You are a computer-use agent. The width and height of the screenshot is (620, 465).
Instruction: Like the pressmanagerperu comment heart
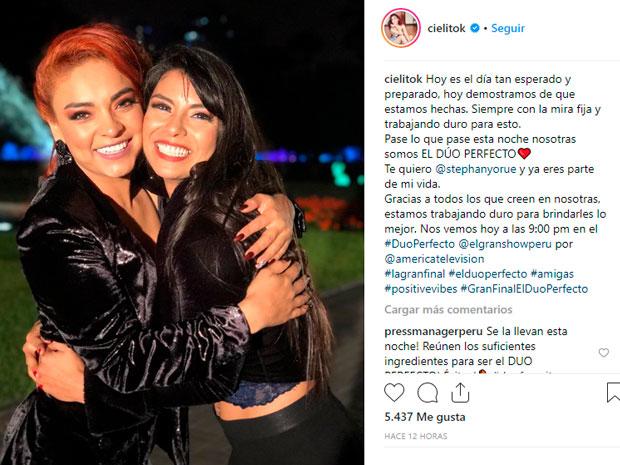(603, 352)
